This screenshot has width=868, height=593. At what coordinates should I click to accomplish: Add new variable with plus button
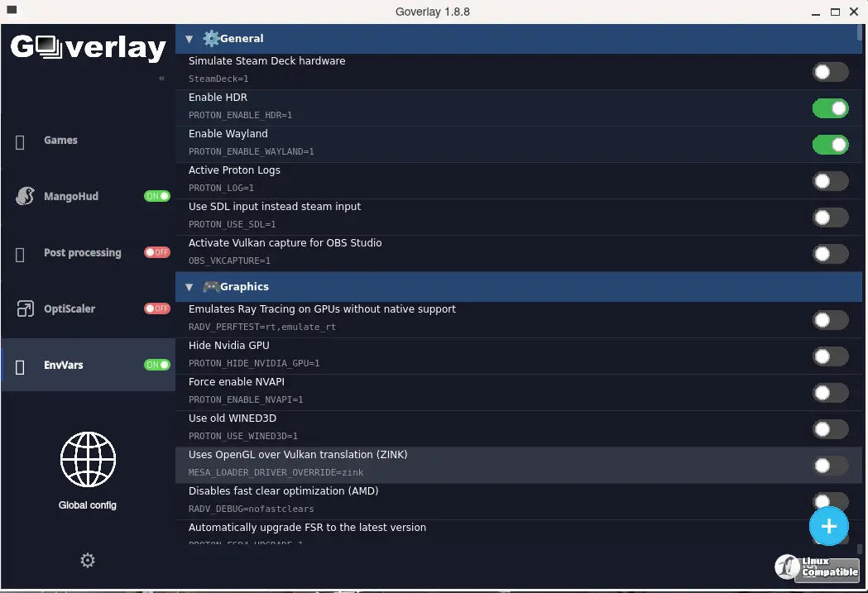click(x=829, y=526)
